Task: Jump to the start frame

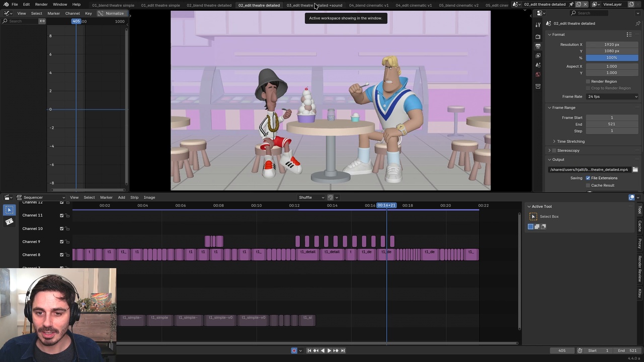Action: [309, 350]
